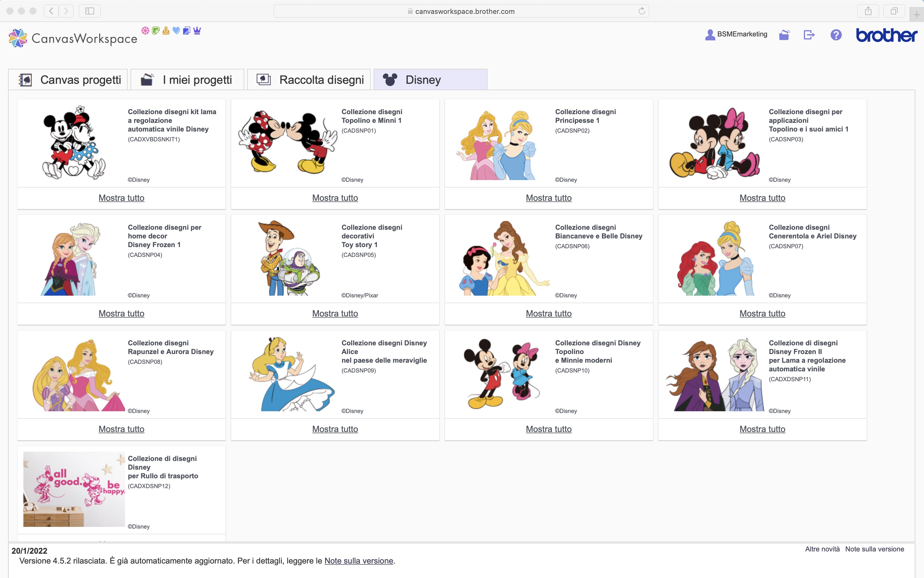This screenshot has height=578, width=924.
Task: Open Frozen II Anna and Elsa thumbnail
Action: pyautogui.click(x=715, y=375)
